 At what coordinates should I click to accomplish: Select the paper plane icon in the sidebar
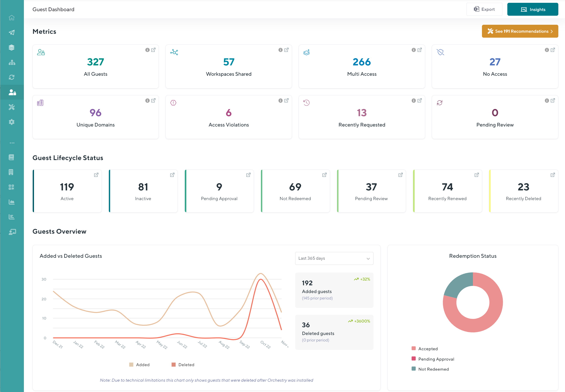(x=12, y=32)
